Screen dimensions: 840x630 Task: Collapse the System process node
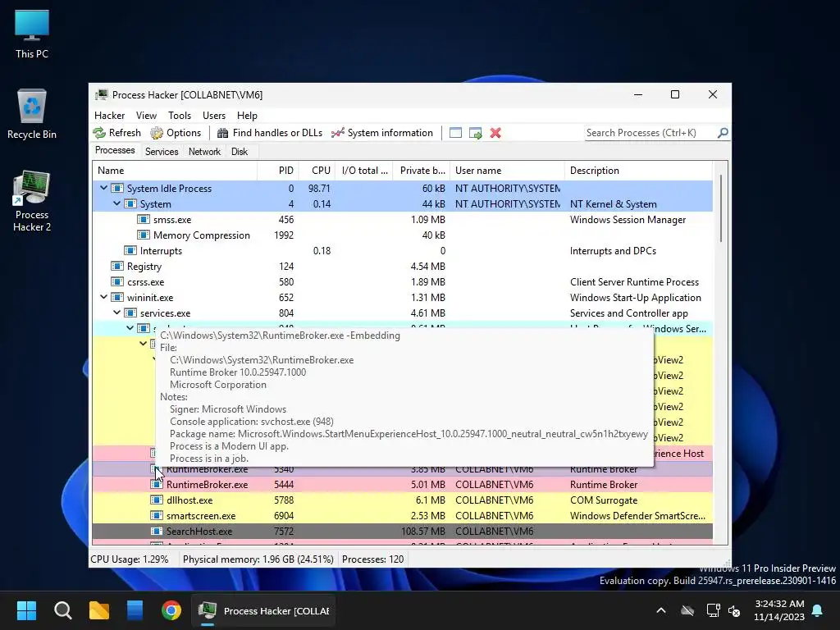(116, 203)
